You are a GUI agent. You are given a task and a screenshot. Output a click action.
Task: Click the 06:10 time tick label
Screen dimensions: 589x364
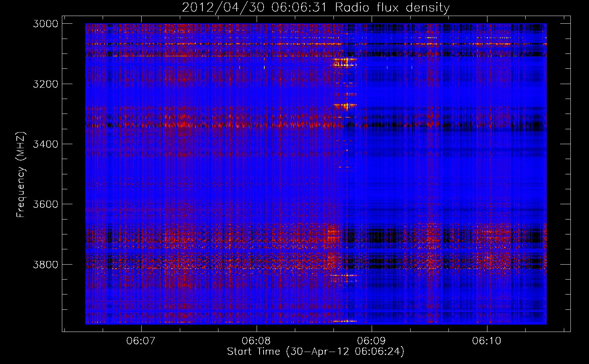coord(487,341)
